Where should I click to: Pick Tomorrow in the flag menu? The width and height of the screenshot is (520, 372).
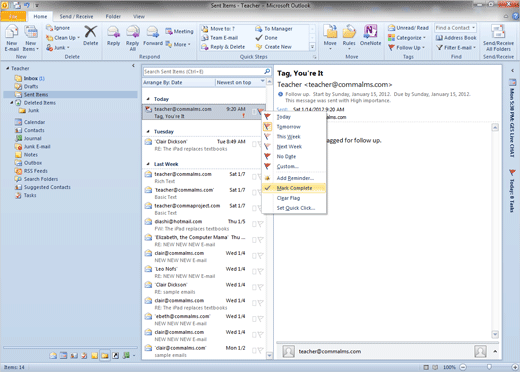click(294, 127)
